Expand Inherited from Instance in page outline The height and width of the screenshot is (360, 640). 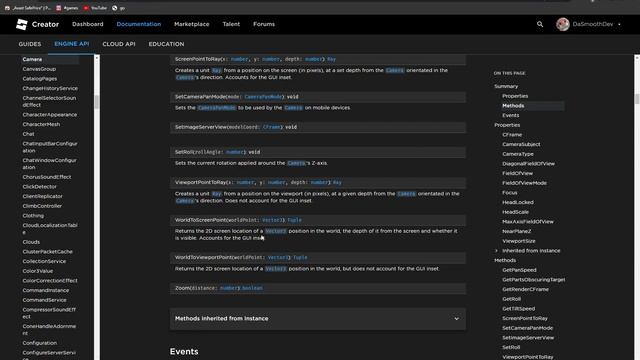click(497, 251)
